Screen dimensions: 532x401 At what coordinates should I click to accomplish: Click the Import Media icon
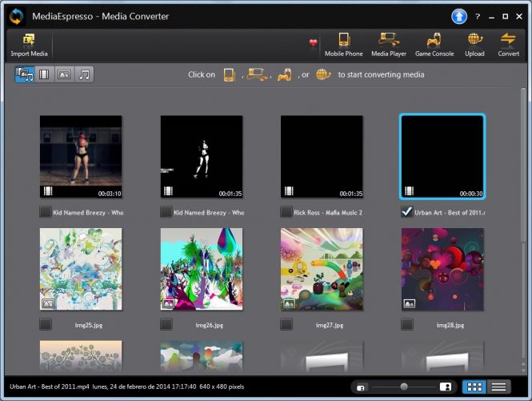coord(29,45)
